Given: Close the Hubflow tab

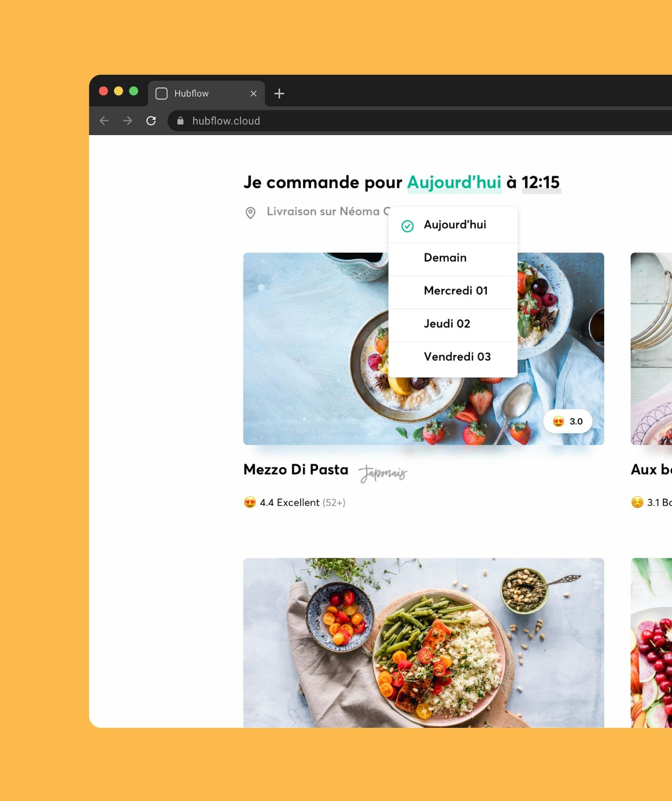Looking at the screenshot, I should tap(254, 93).
